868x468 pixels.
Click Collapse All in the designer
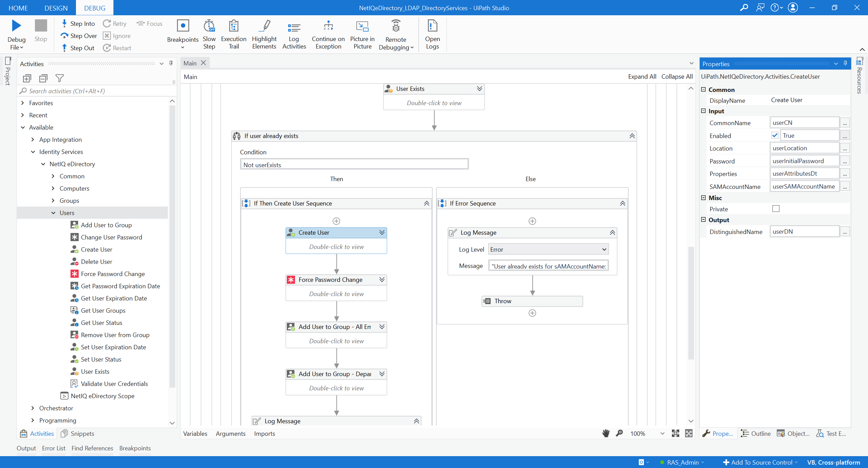pyautogui.click(x=677, y=77)
